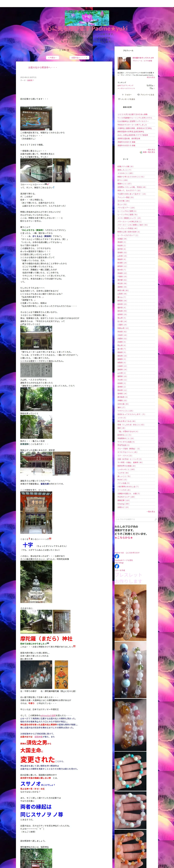Open the 島根県 theme link under date

coord(30,80)
